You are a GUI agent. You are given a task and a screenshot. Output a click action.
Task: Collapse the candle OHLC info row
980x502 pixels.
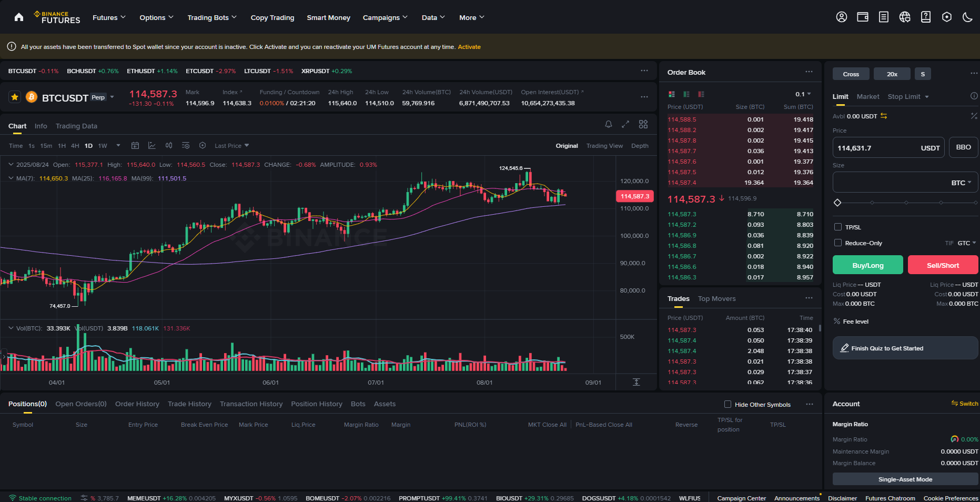[11, 165]
